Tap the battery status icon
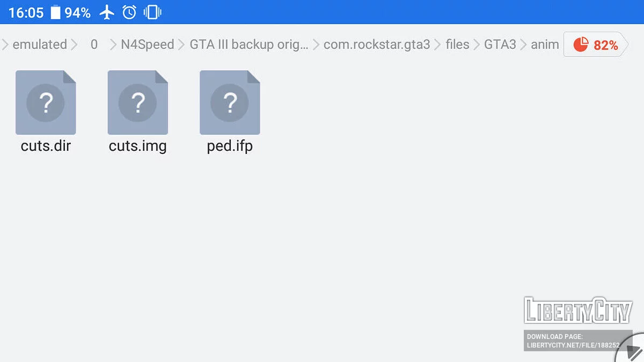Viewport: 644px width, 362px height. click(56, 12)
